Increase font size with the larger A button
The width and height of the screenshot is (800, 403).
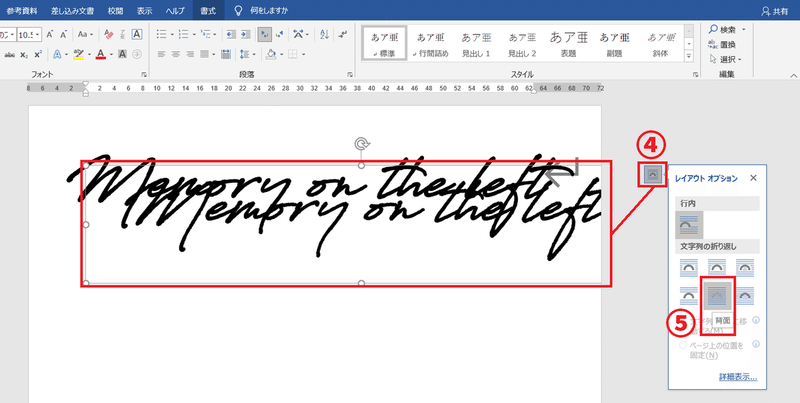coord(50,35)
